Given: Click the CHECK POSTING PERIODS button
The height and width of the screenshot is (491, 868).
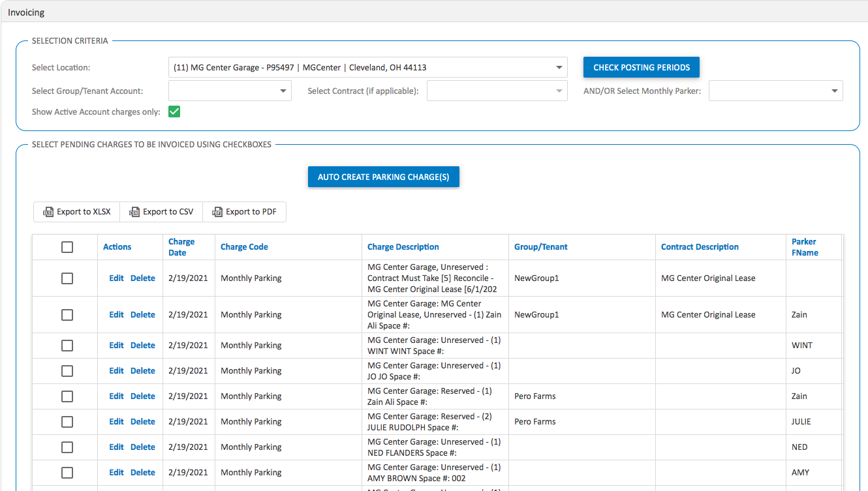Looking at the screenshot, I should (641, 67).
